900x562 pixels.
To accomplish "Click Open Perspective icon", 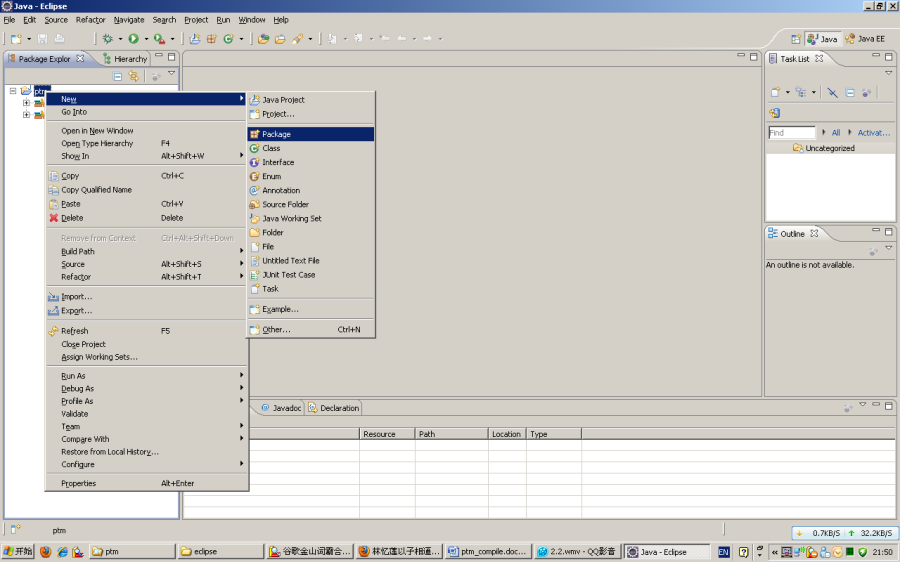I will pyautogui.click(x=796, y=39).
